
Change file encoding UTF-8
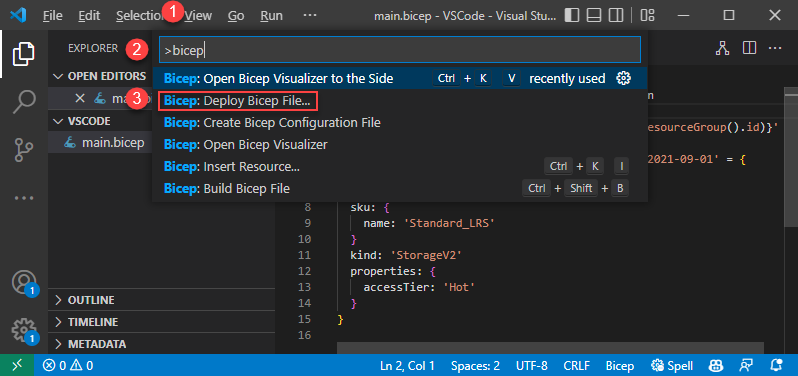point(532,365)
